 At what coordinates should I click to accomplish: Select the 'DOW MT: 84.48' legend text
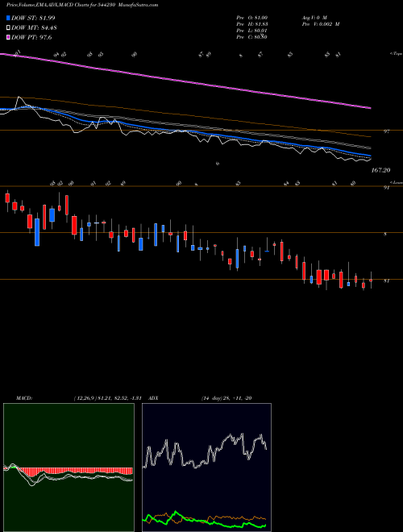[x=33, y=27]
